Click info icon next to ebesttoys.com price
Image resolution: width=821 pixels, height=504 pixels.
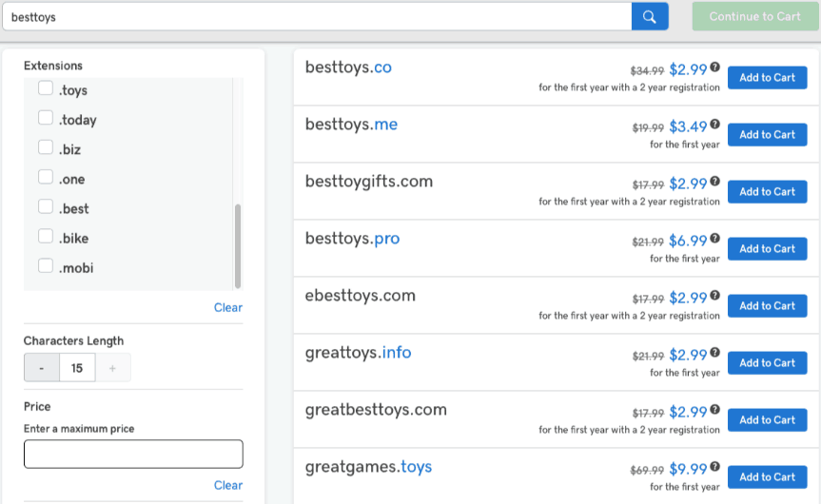pos(715,296)
